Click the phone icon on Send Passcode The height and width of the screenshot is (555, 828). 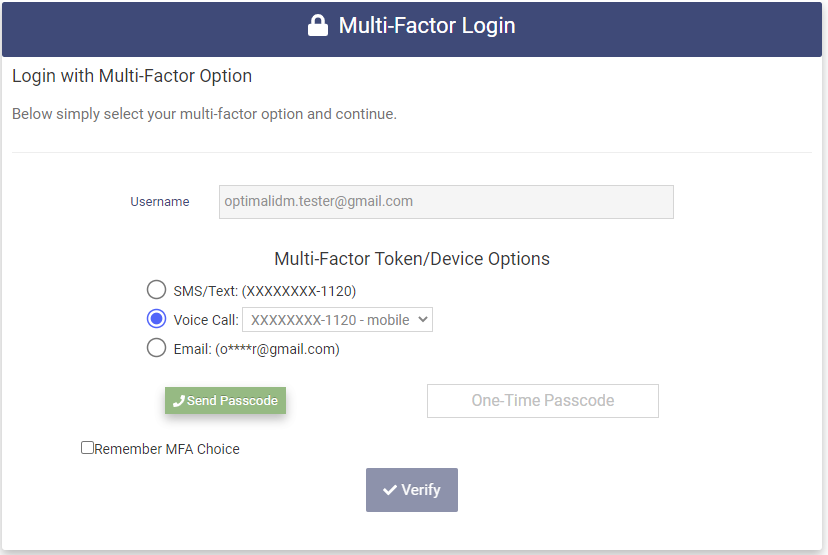pos(179,401)
